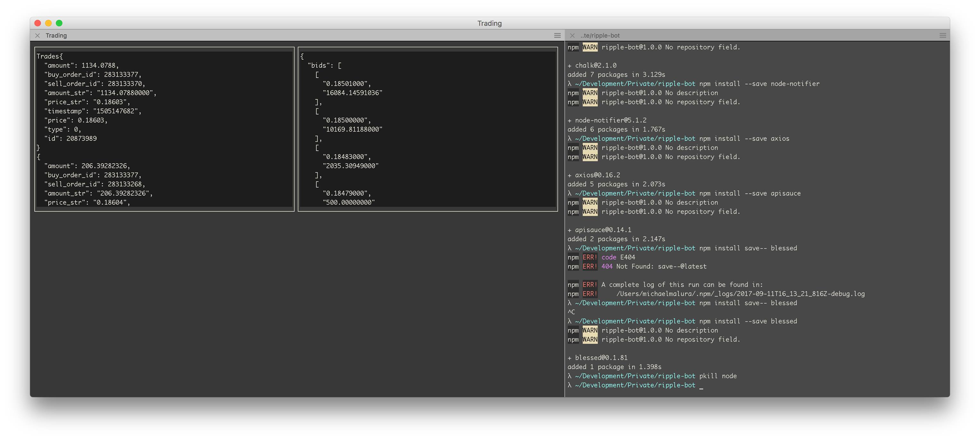Click the bid price "0.18483000"
Screen dimensions: 980x440
346,157
